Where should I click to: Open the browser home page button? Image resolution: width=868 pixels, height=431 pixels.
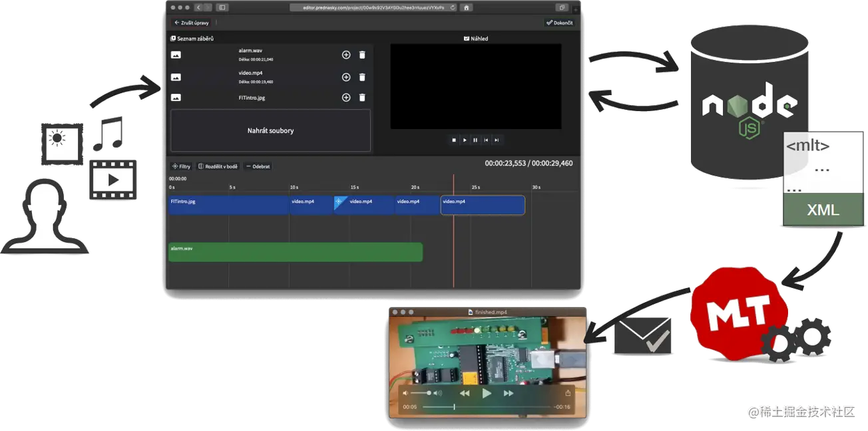pyautogui.click(x=467, y=7)
